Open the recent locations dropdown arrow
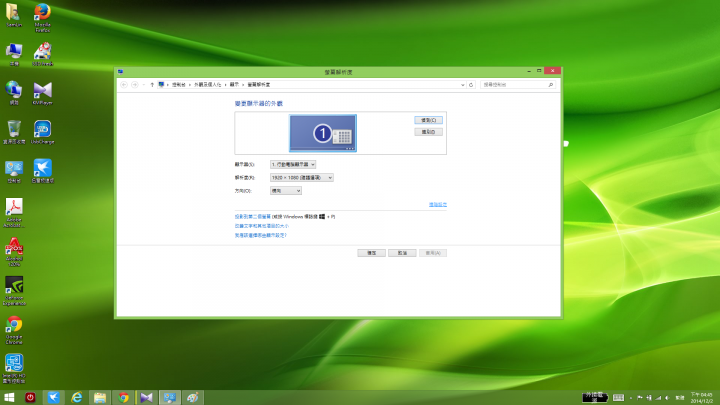The width and height of the screenshot is (720, 405). click(x=144, y=84)
